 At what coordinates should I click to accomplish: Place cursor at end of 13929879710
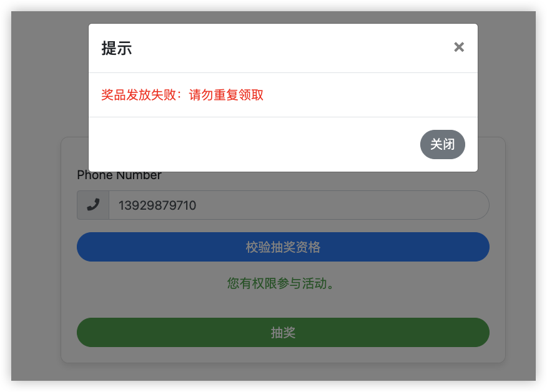pyautogui.click(x=197, y=205)
